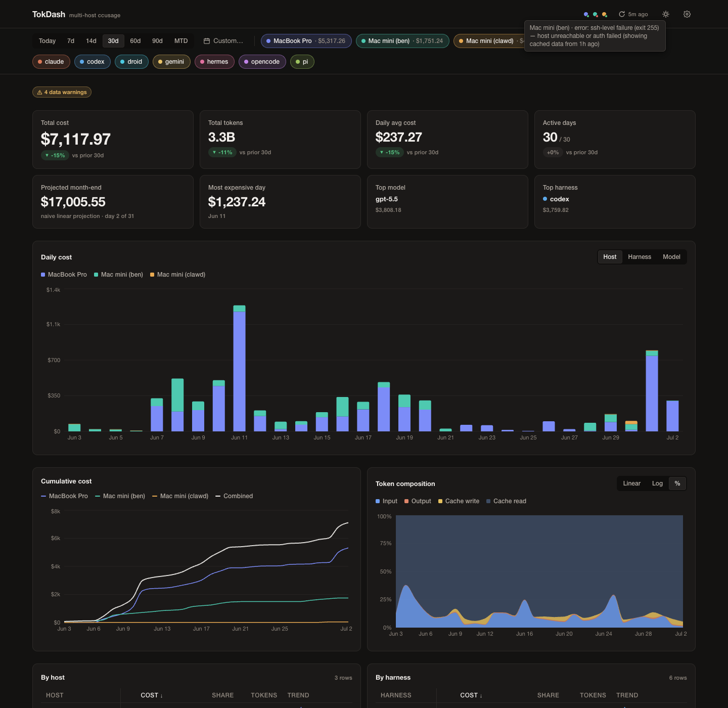The height and width of the screenshot is (708, 728).
Task: Click the calendar icon in Custom range
Action: pyautogui.click(x=207, y=41)
